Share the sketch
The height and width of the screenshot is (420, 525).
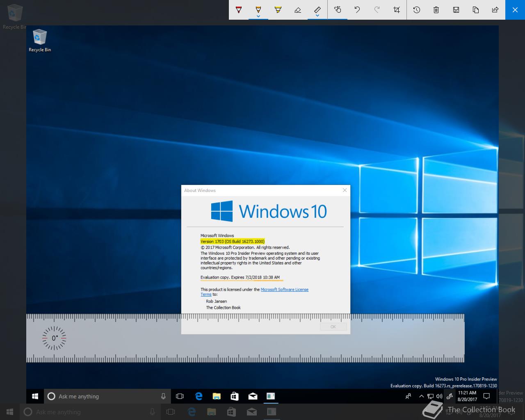(x=495, y=9)
